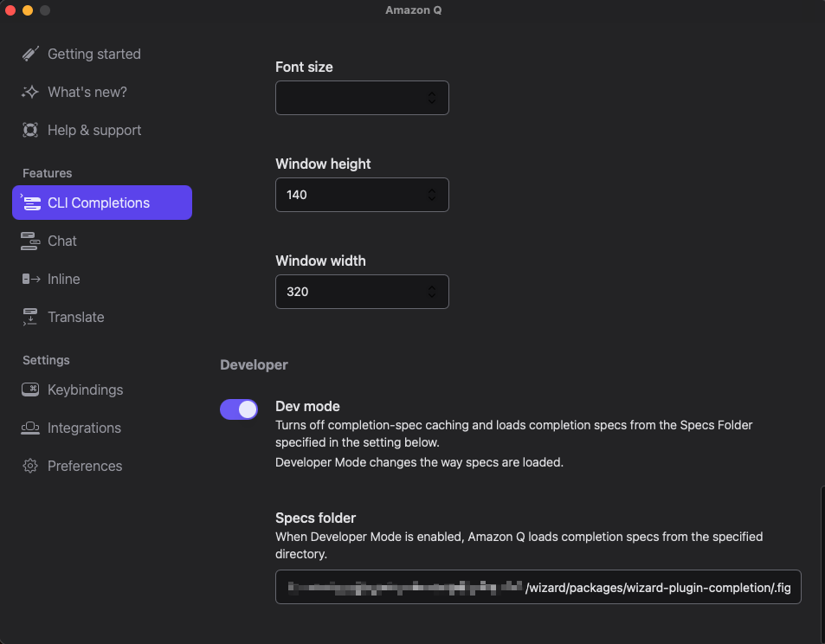Click the Font size stepper arrows
The image size is (825, 644).
(x=431, y=98)
